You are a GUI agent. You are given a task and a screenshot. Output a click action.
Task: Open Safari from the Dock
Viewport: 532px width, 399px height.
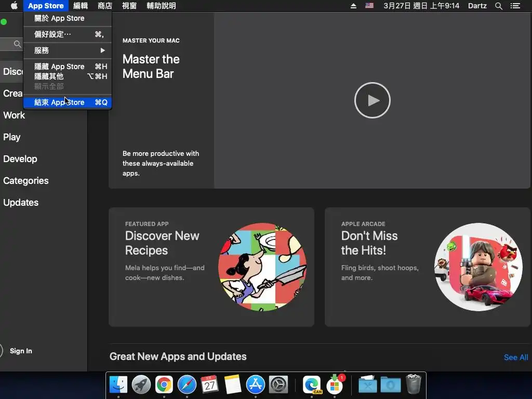coord(187,385)
